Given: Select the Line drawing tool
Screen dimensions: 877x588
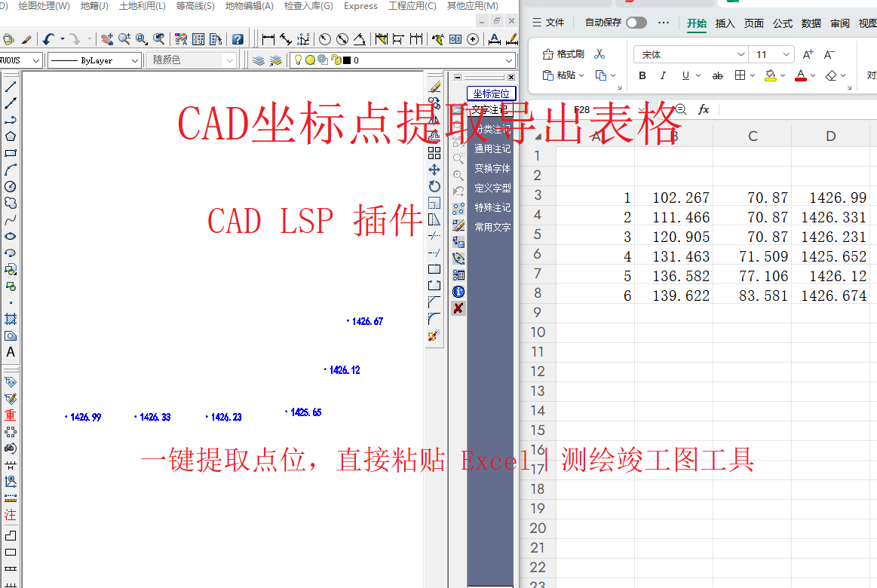Looking at the screenshot, I should coord(10,87).
